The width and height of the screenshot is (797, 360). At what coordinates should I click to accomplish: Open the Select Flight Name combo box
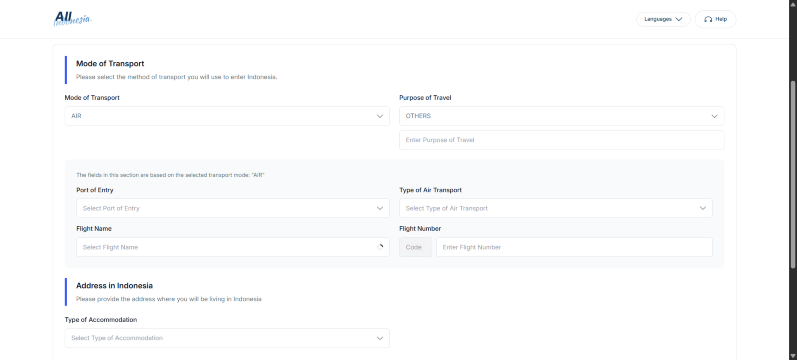pyautogui.click(x=233, y=247)
